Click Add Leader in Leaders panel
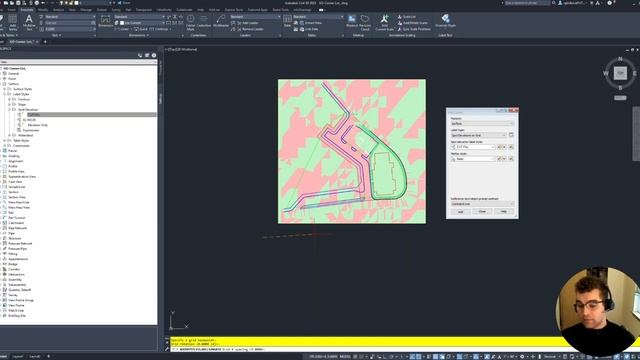Viewport: 640px width, 360px height. [247, 23]
